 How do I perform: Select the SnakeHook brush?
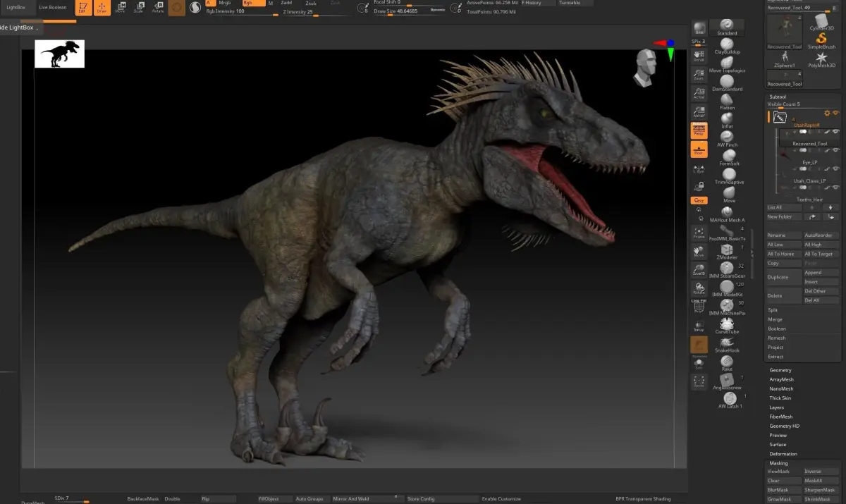727,345
